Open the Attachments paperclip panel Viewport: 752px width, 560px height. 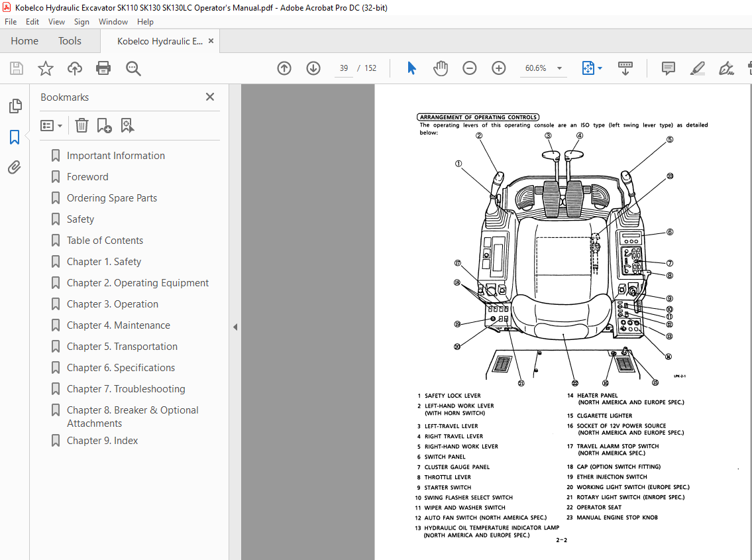(x=15, y=167)
